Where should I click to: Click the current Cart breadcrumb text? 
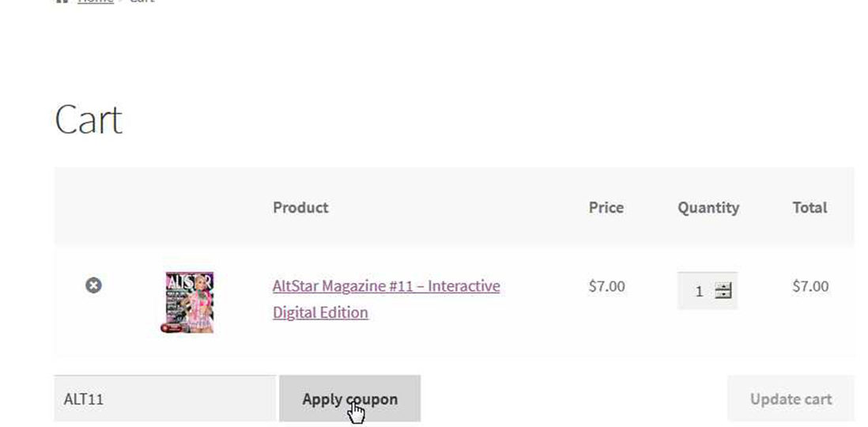tap(142, 2)
